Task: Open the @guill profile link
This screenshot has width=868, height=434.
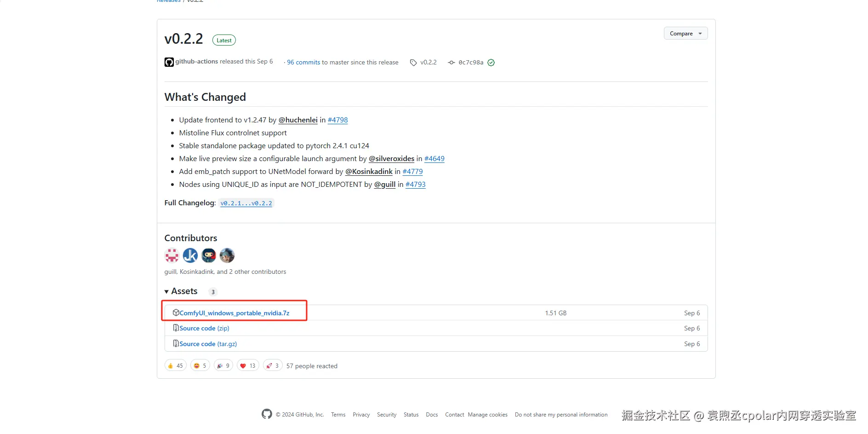Action: 385,184
